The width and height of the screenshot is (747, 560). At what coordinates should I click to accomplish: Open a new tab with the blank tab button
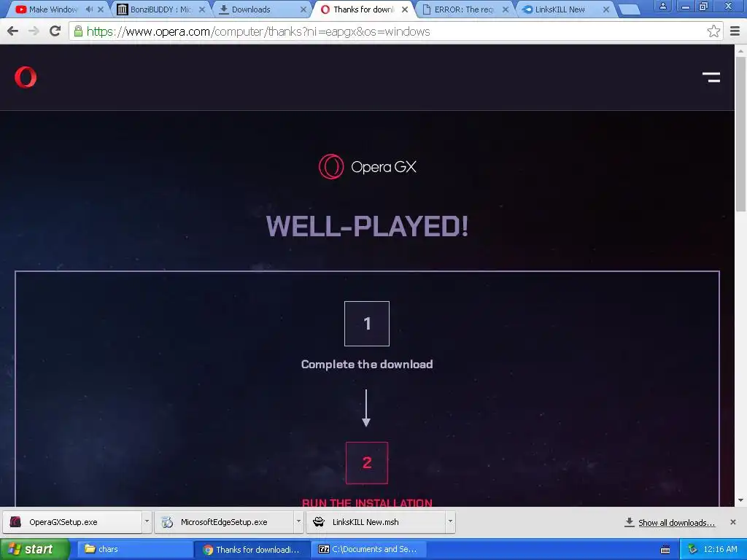click(629, 9)
